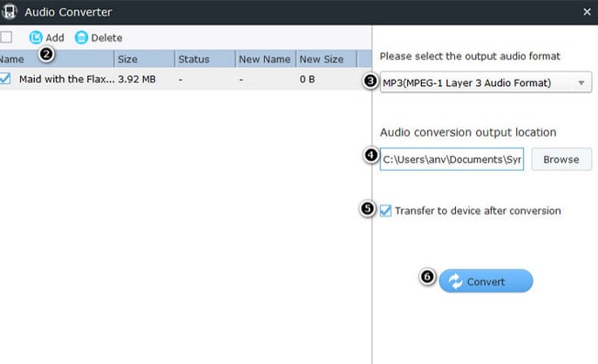The image size is (598, 364).
Task: Click the New Size column header
Action: coord(327,59)
